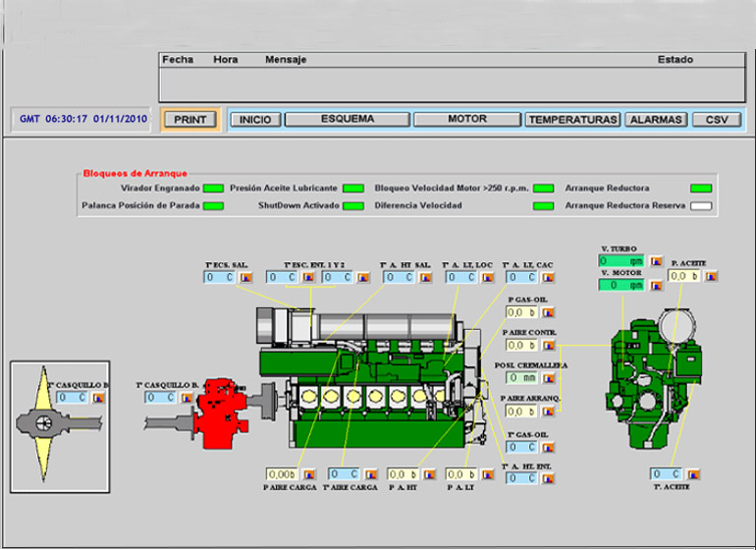Click the trend icon beside P GAS-OIL value
This screenshot has height=550, width=756.
pyautogui.click(x=549, y=313)
